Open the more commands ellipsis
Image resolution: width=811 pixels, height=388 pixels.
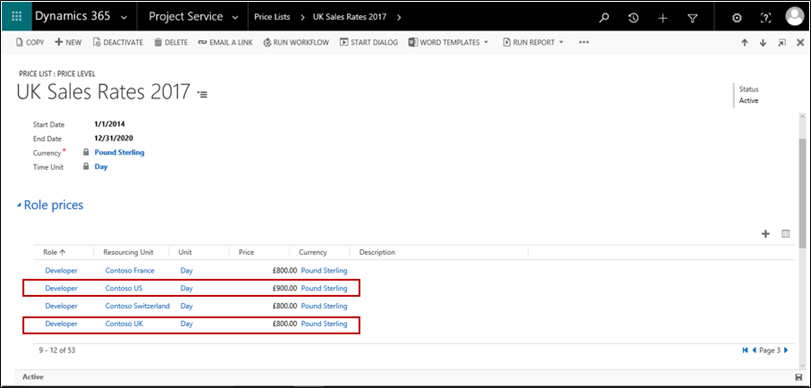[x=584, y=42]
